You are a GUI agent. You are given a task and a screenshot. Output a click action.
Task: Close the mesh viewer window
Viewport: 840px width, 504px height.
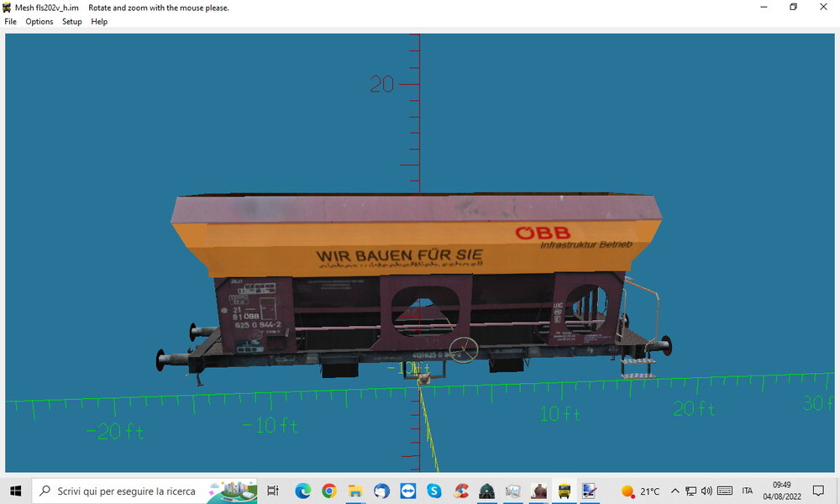click(823, 7)
